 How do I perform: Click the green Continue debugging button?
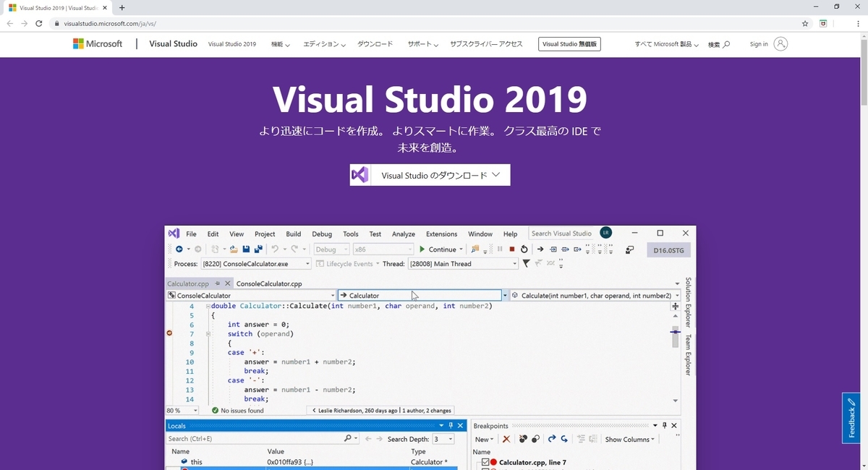[x=440, y=249]
